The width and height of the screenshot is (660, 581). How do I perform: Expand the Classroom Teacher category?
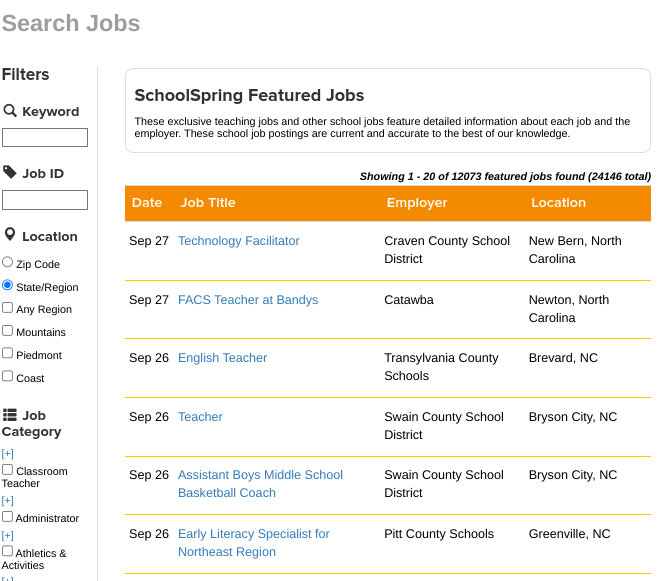[x=8, y=454]
